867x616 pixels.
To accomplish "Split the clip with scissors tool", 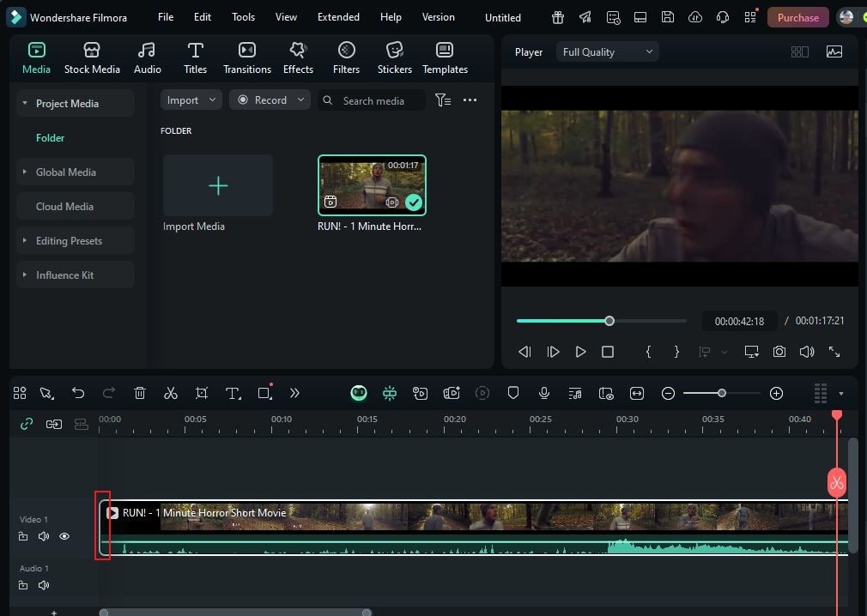I will point(171,393).
